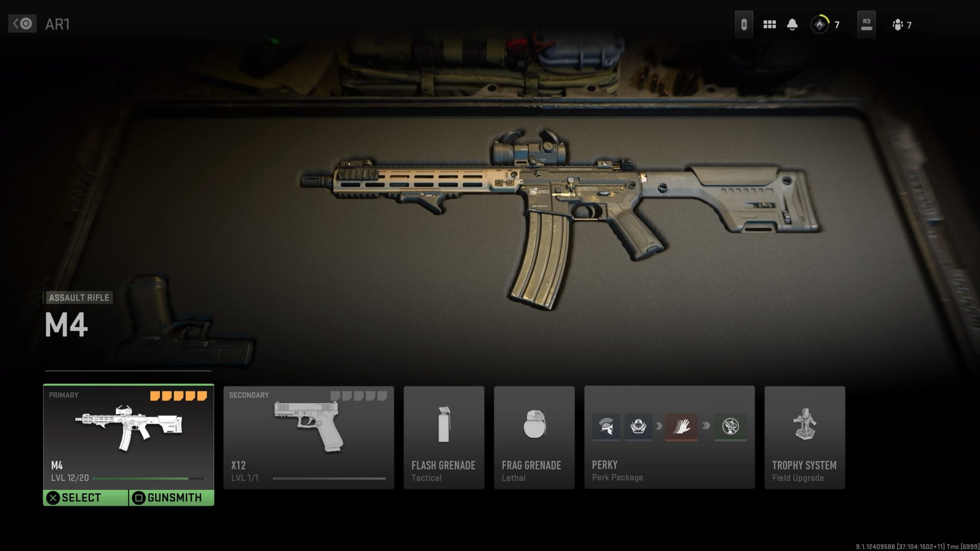Open the grid/menu layout panel
Viewport: 980px width, 551px height.
[x=770, y=24]
